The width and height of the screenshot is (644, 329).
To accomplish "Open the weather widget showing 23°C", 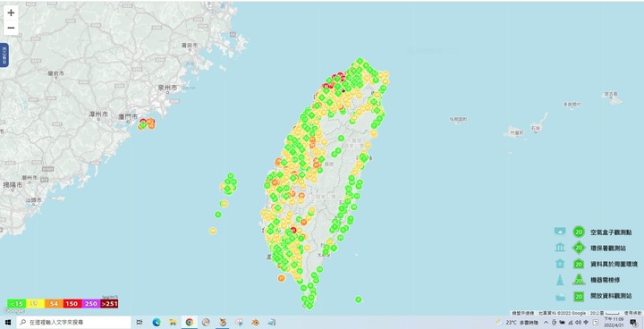I will click(518, 323).
